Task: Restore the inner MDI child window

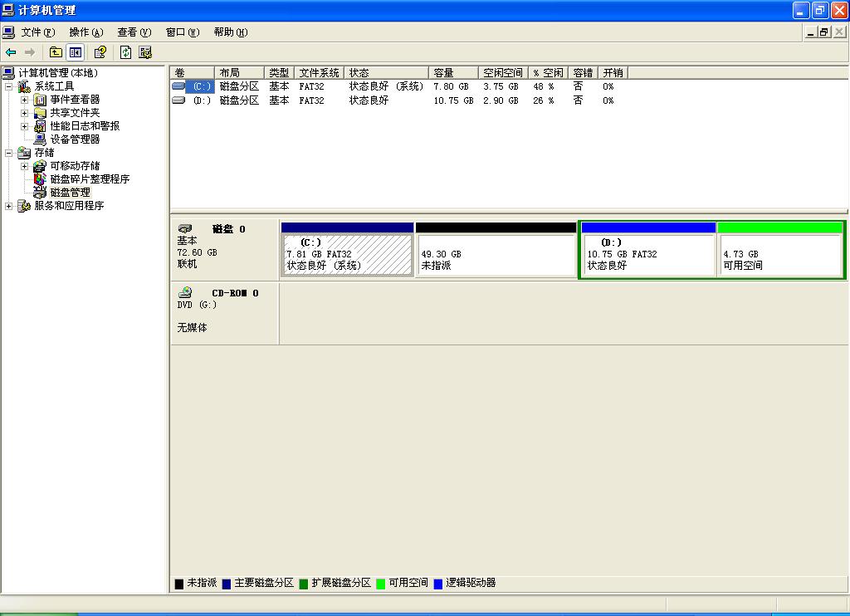Action: point(824,32)
